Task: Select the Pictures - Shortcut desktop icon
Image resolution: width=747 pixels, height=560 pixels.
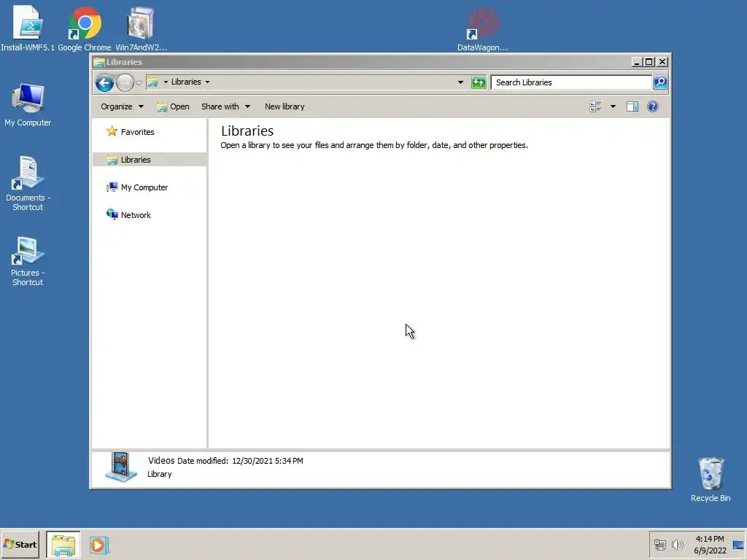Action: click(x=28, y=261)
